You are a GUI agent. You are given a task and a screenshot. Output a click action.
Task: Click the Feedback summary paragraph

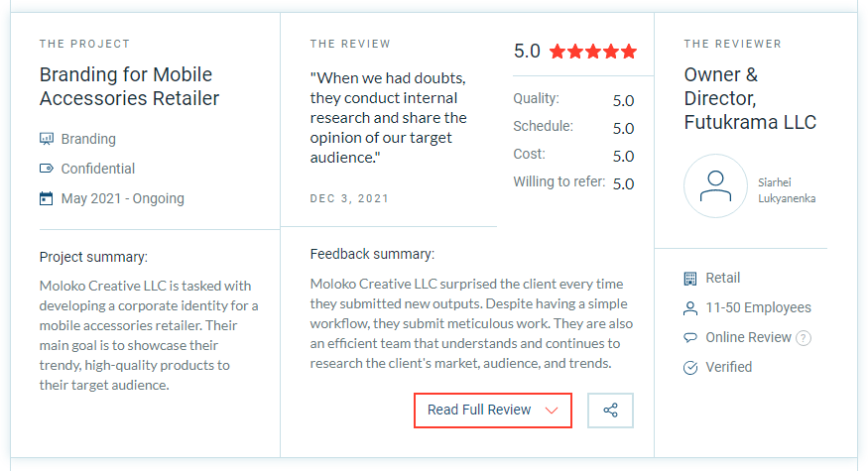468,322
